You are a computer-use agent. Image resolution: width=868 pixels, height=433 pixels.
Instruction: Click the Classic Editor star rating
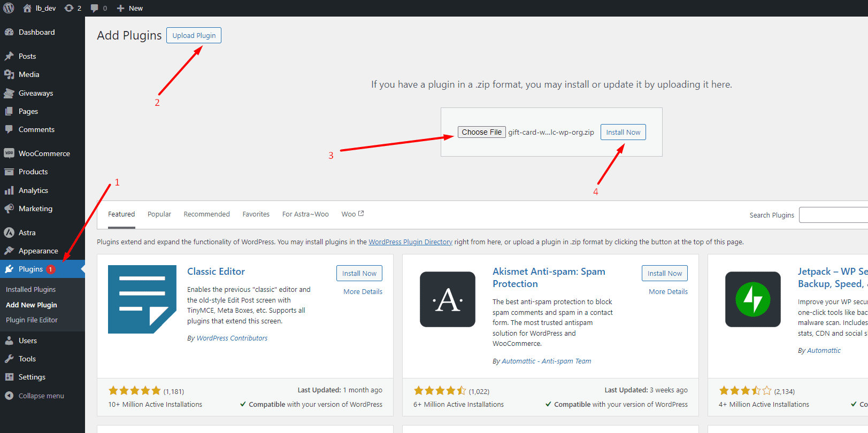(134, 391)
